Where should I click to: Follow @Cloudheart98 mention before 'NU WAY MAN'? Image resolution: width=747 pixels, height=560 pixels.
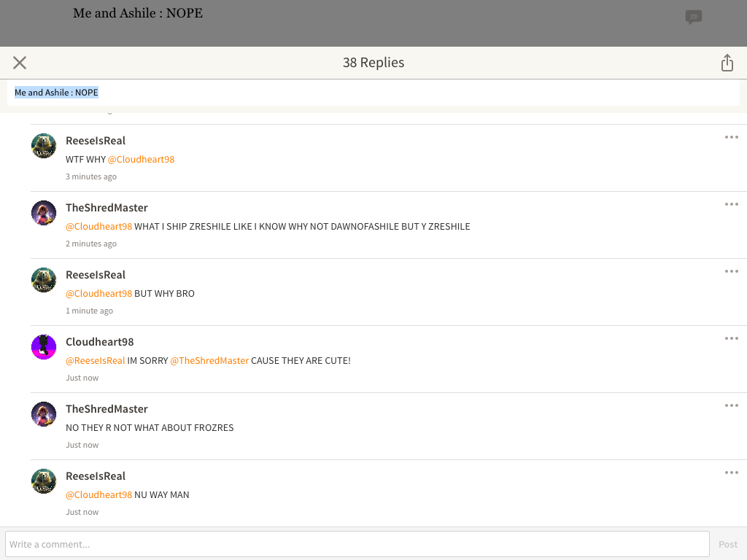(x=98, y=495)
